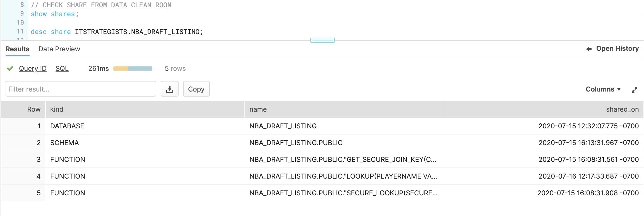Click the FUNCTION kind cell in row 4

click(145, 176)
